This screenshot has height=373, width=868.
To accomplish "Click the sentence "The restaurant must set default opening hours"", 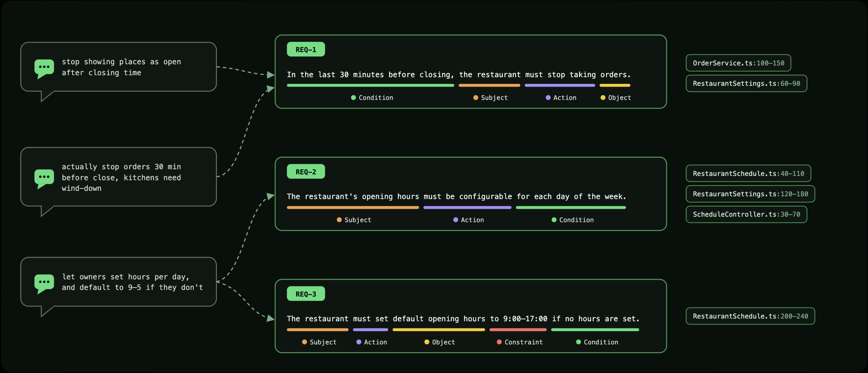I will pos(463,319).
